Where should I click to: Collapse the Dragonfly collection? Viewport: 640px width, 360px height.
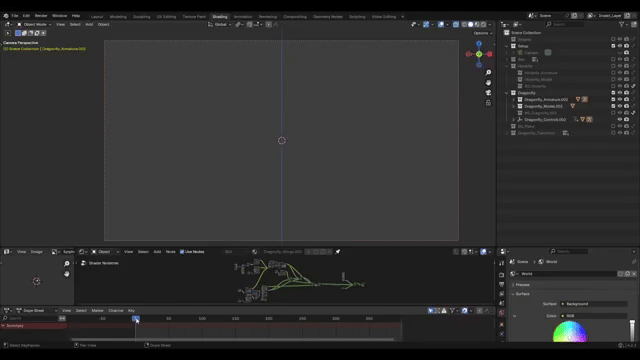point(507,93)
